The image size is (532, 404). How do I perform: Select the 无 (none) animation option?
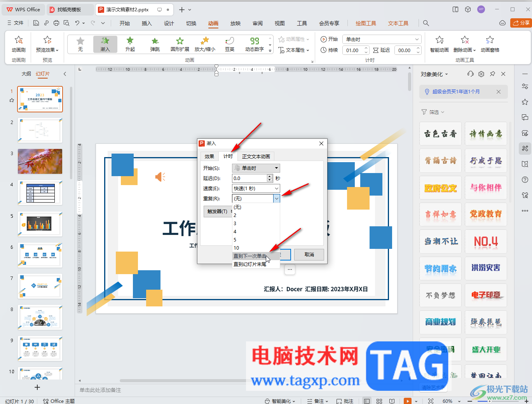[x=80, y=44]
